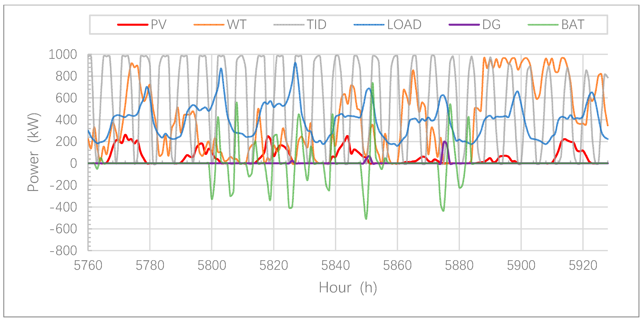
Task: Select the DG legend entry
Action: click(x=491, y=25)
